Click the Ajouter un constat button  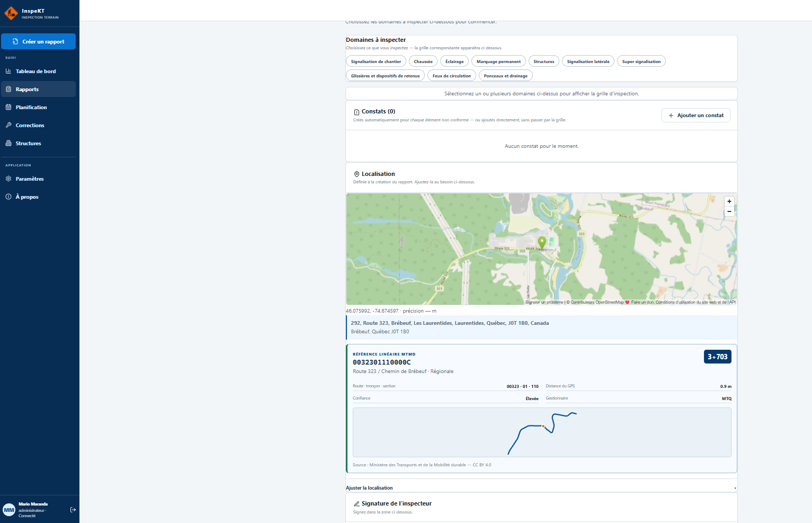[x=696, y=115]
